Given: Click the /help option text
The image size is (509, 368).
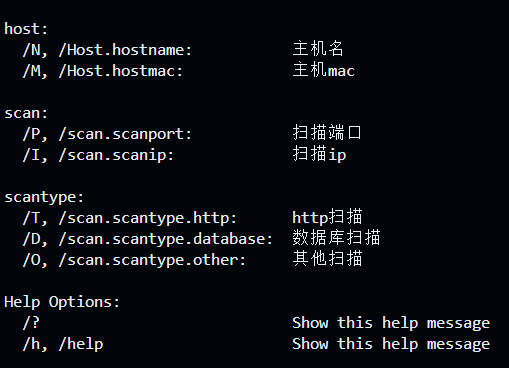Looking at the screenshot, I should pyautogui.click(x=81, y=344).
